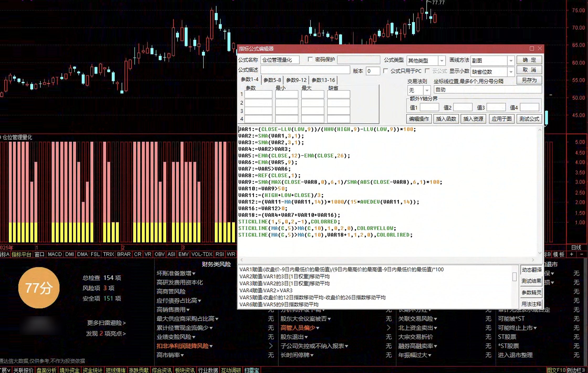Open the 更多扫雷避险 link

106,323
